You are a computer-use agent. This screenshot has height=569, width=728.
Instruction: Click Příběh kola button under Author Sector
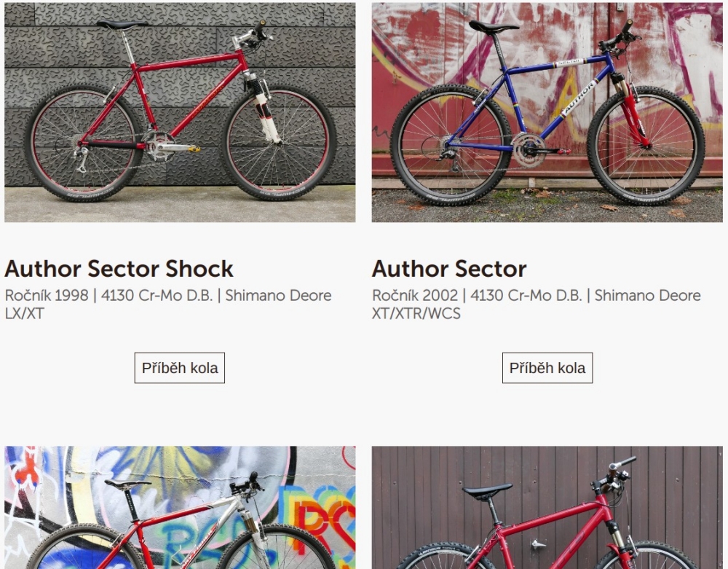pos(547,368)
